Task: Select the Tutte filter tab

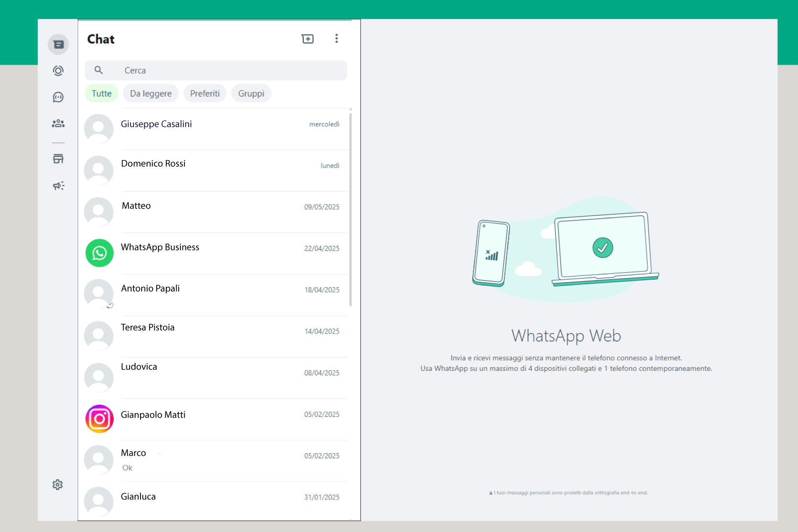Action: [101, 94]
